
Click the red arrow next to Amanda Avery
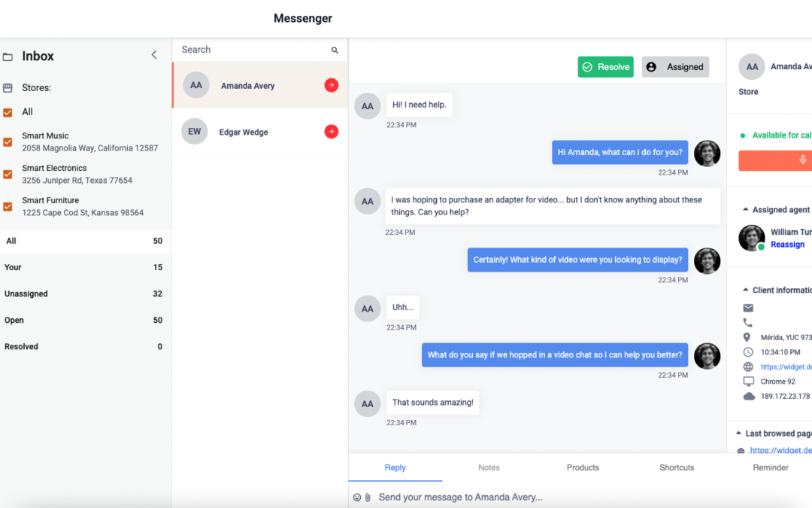click(x=331, y=85)
